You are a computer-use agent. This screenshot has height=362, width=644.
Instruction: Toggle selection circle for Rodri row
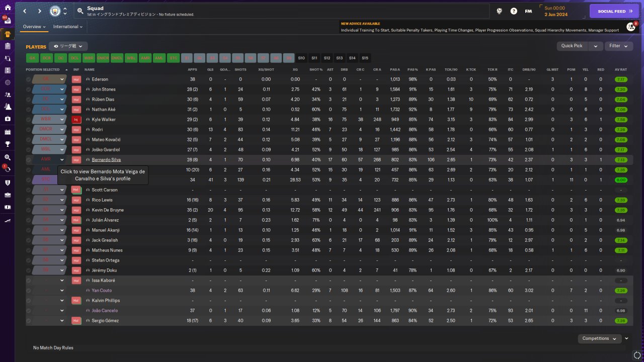coord(29,130)
